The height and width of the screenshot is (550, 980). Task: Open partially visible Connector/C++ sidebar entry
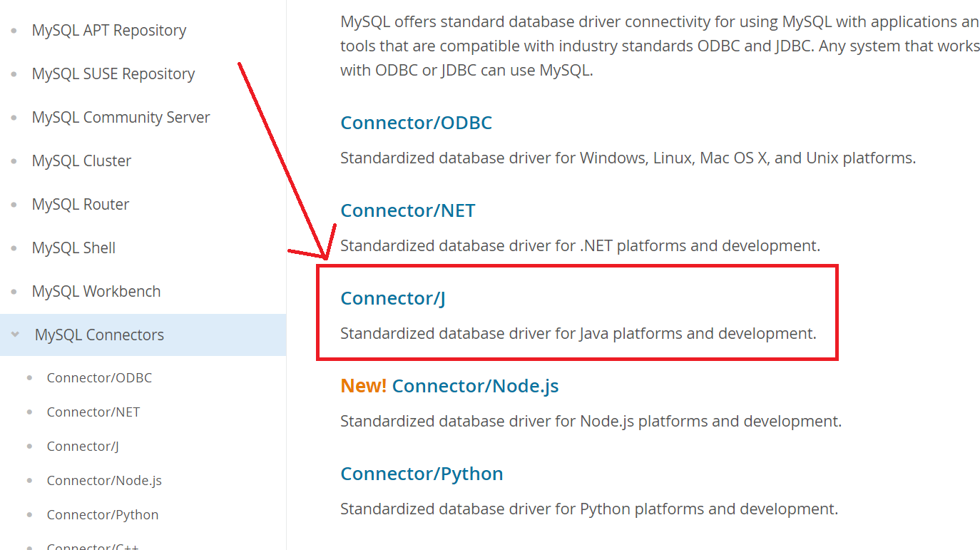click(93, 546)
